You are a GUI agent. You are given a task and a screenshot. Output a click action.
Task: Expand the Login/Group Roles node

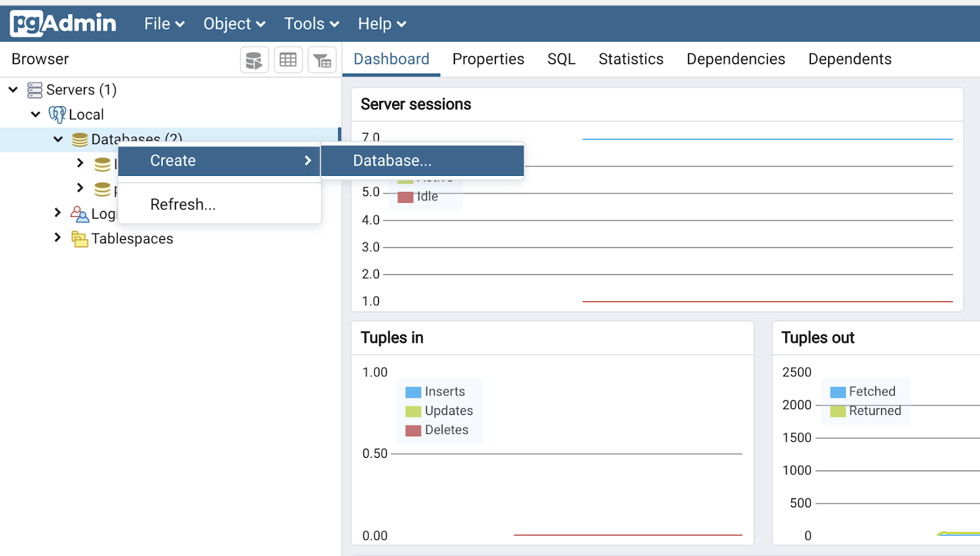[58, 212]
